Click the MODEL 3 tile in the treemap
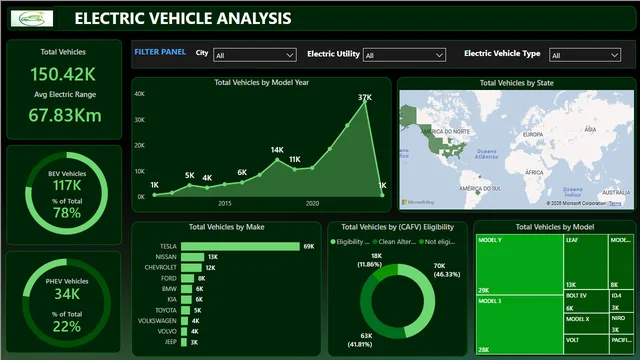Viewport: 640px width, 360px height. (520, 324)
